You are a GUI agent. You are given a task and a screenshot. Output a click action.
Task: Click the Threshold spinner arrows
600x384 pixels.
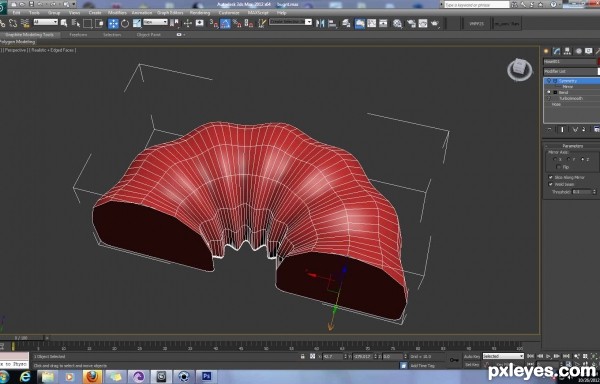(x=594, y=192)
